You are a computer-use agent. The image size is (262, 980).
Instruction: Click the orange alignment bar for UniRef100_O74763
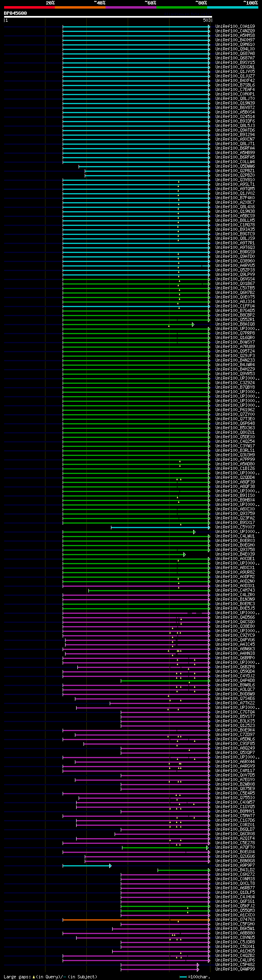136,920
